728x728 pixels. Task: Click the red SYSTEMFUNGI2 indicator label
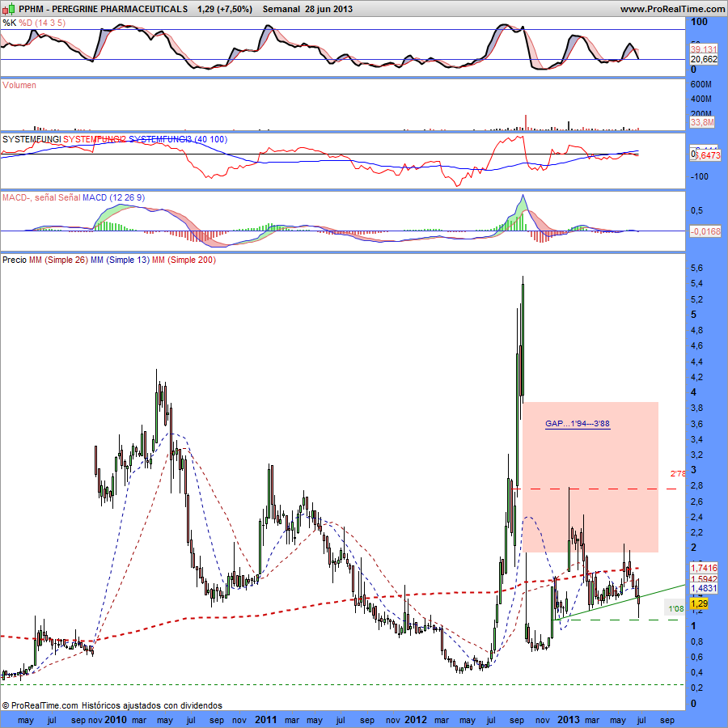[95, 139]
